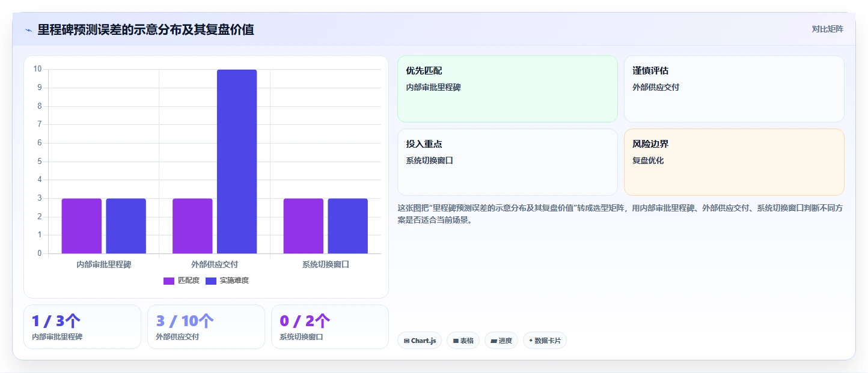Click the 0 / 2个 stat card
This screenshot has height=373, width=868.
point(330,327)
